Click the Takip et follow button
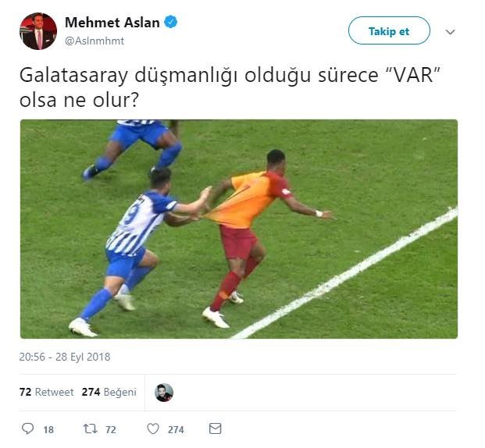Image resolution: width=485 pixels, height=448 pixels. [x=389, y=31]
